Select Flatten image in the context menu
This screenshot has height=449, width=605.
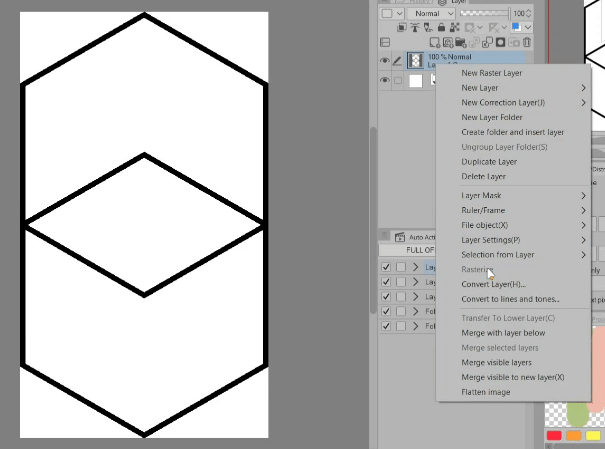[x=486, y=392]
